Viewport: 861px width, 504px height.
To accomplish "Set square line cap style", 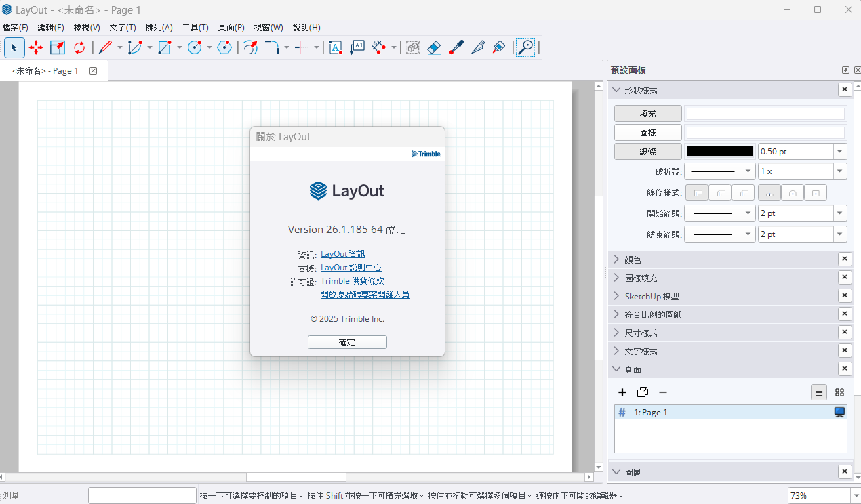I will click(x=815, y=193).
